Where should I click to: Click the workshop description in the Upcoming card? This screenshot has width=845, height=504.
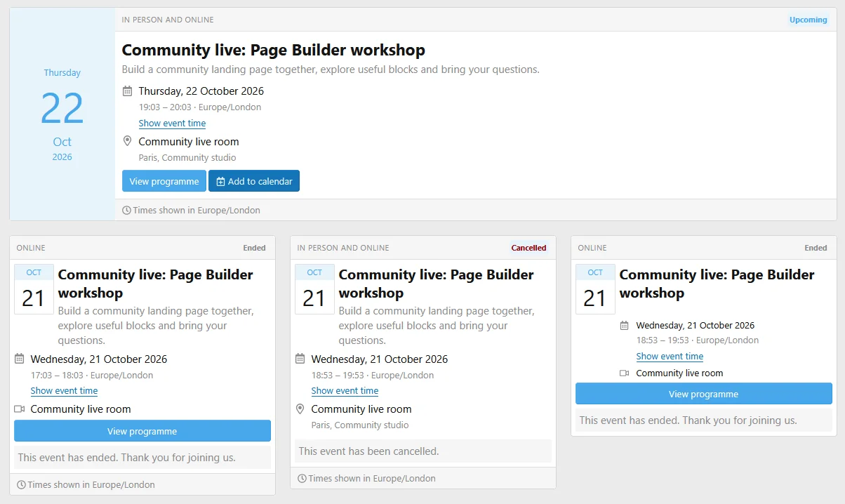pyautogui.click(x=331, y=69)
